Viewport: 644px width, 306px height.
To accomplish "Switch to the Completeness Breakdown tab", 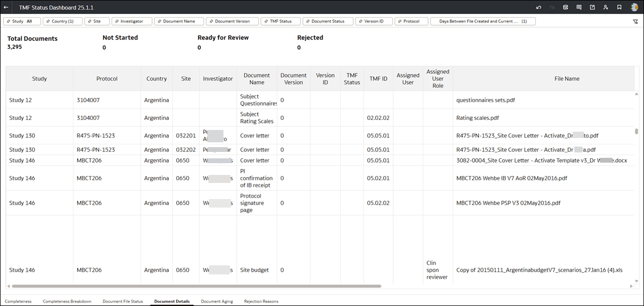I will [67, 301].
